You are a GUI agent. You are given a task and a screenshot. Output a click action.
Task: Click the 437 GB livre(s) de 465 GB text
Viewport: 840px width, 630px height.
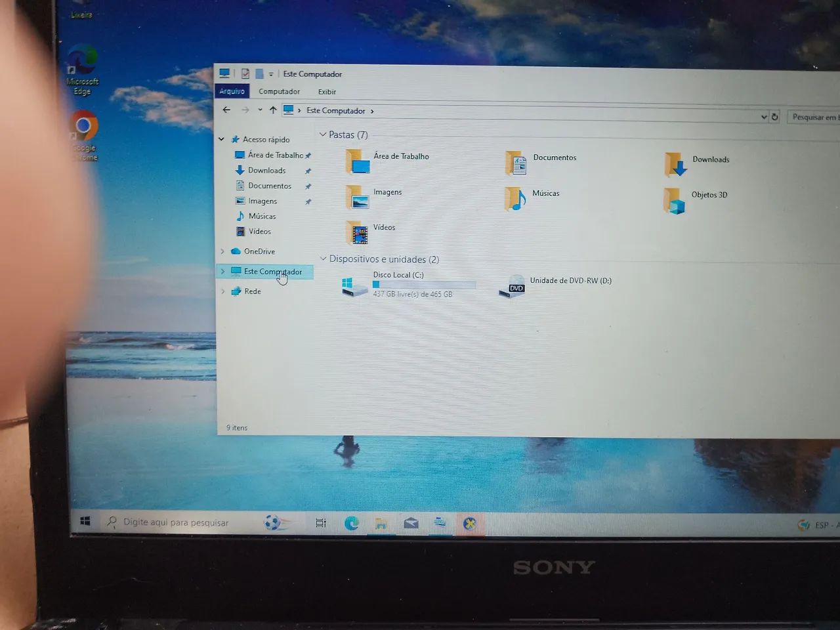coord(413,294)
